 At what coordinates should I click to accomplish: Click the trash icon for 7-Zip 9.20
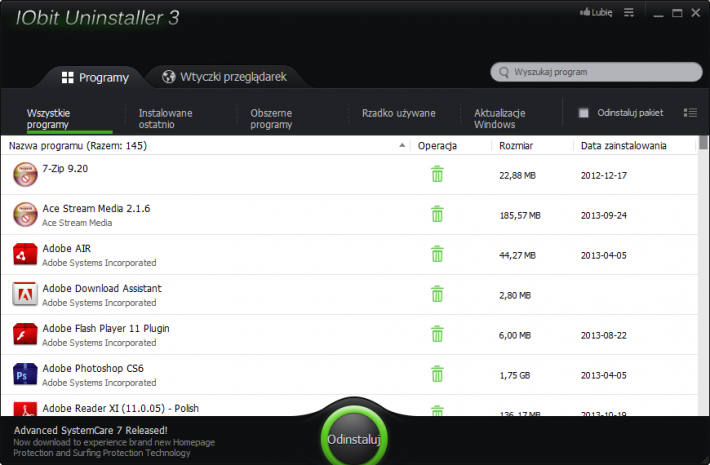[x=437, y=174]
